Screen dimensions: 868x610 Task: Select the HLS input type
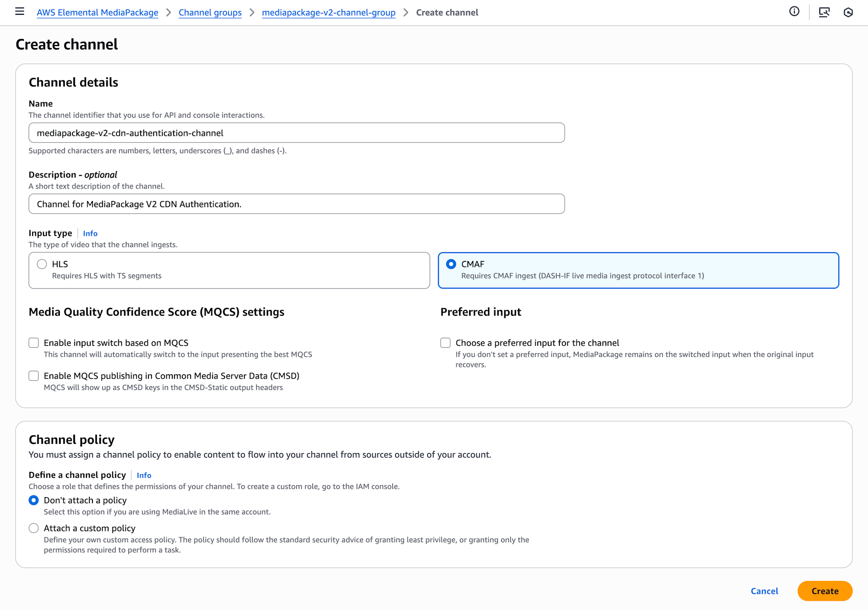(42, 264)
